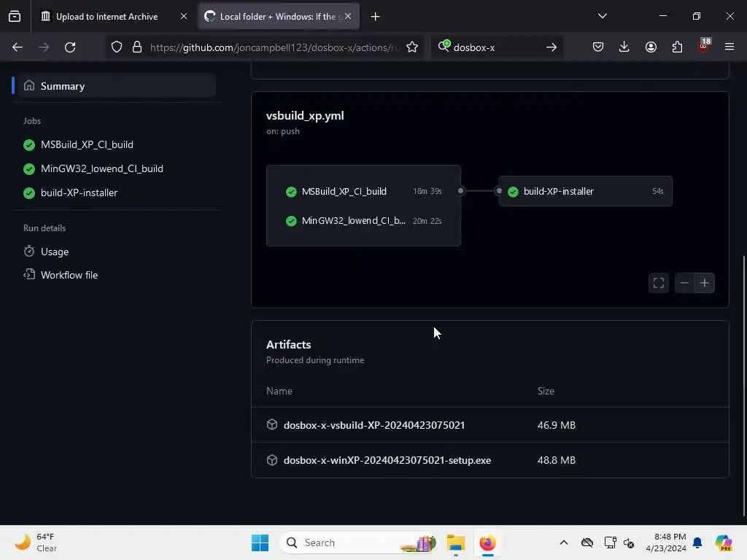Open the list all tabs dropdown
Viewport: 747px width, 560px height.
[602, 16]
